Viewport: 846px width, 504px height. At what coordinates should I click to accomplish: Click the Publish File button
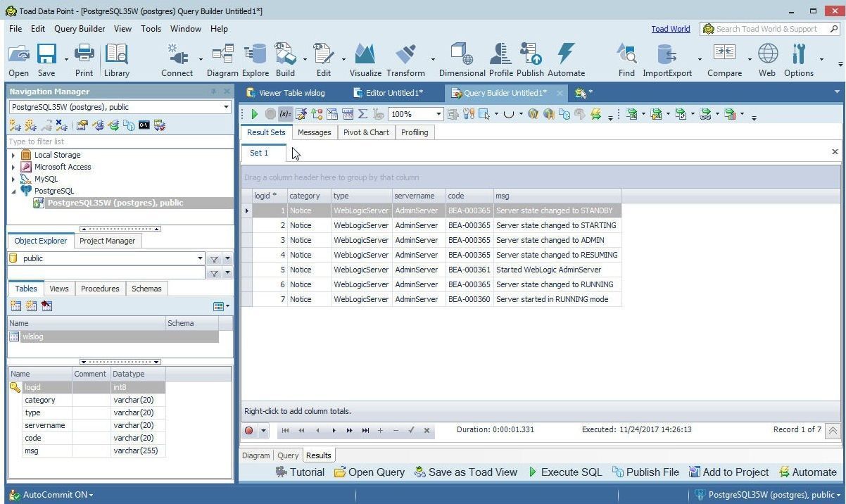pos(646,472)
